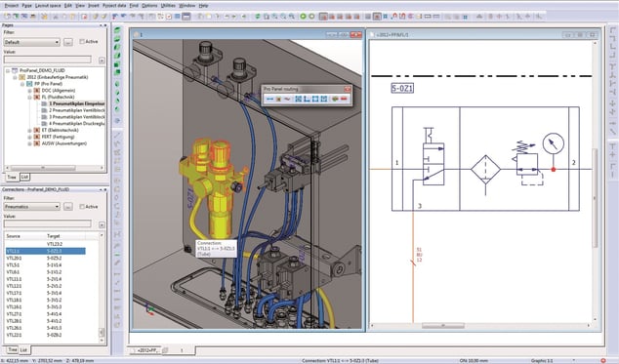The width and height of the screenshot is (619, 364).
Task: Click the topmost green 3D view icon
Action: 117,30
